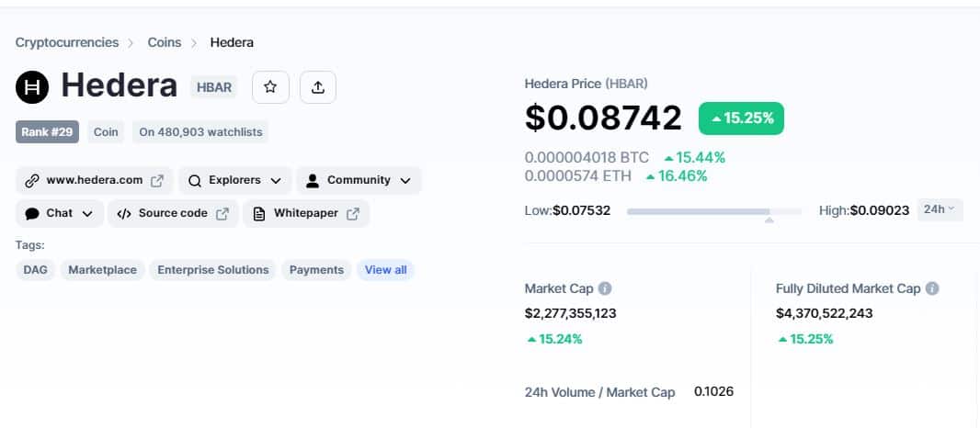Click View all tags

pos(385,270)
